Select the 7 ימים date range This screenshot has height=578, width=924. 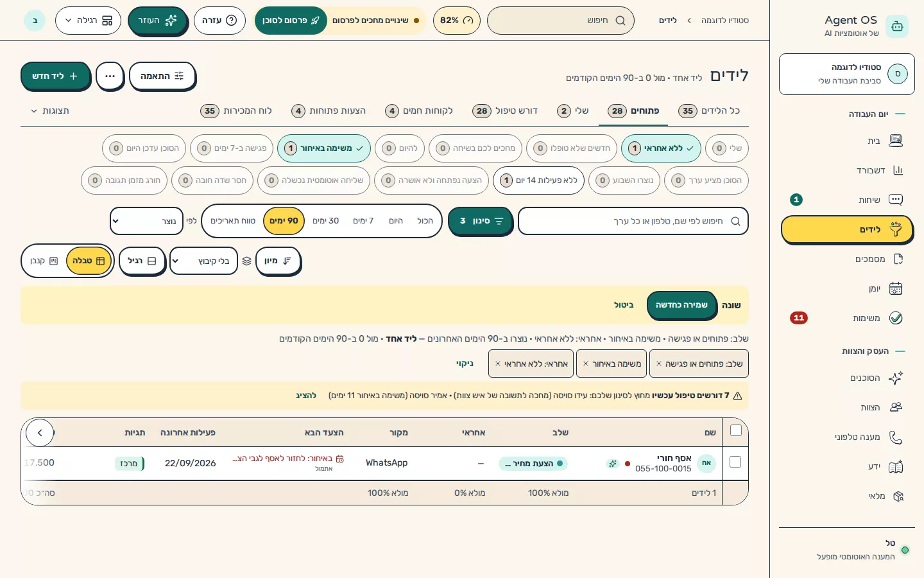pyautogui.click(x=363, y=220)
